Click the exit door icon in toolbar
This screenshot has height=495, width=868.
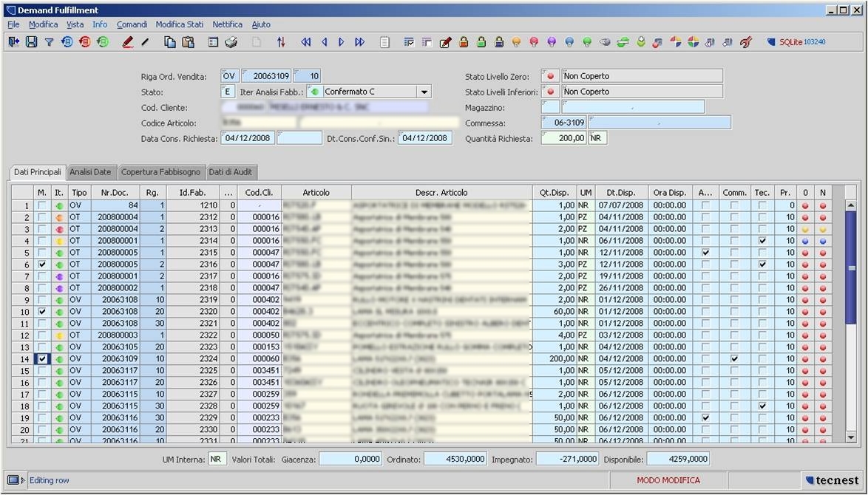(x=14, y=42)
